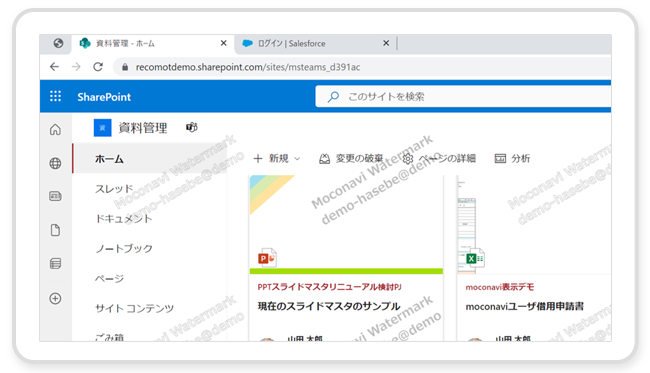
Task: Click the browser address bar URL
Action: point(248,67)
